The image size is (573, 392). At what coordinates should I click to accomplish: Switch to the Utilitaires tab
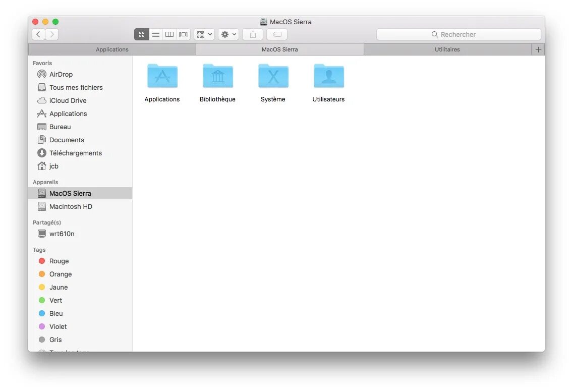pyautogui.click(x=447, y=49)
